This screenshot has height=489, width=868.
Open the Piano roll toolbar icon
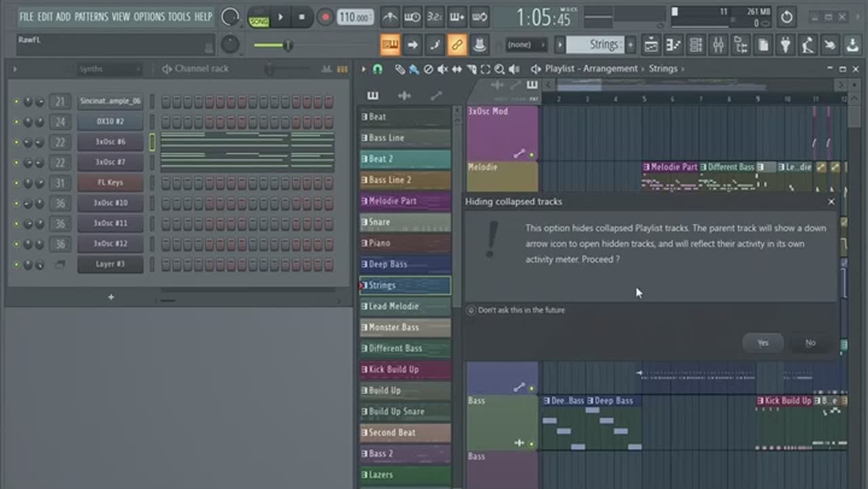(673, 45)
